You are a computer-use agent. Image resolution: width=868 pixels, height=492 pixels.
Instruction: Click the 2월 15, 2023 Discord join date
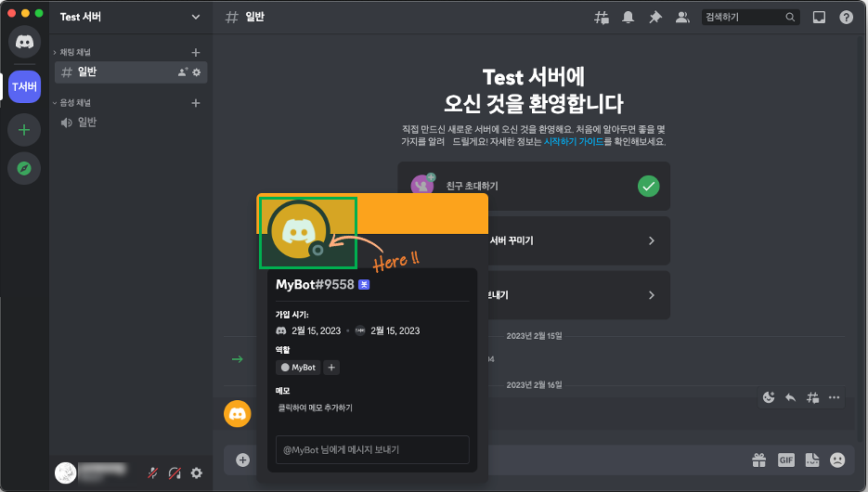tap(316, 331)
